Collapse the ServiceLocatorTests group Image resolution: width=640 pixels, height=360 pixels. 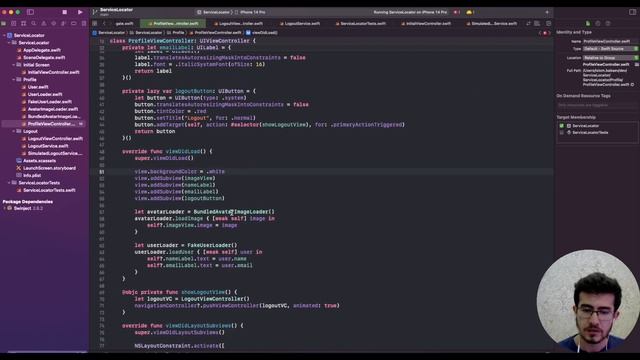[x=9, y=183]
